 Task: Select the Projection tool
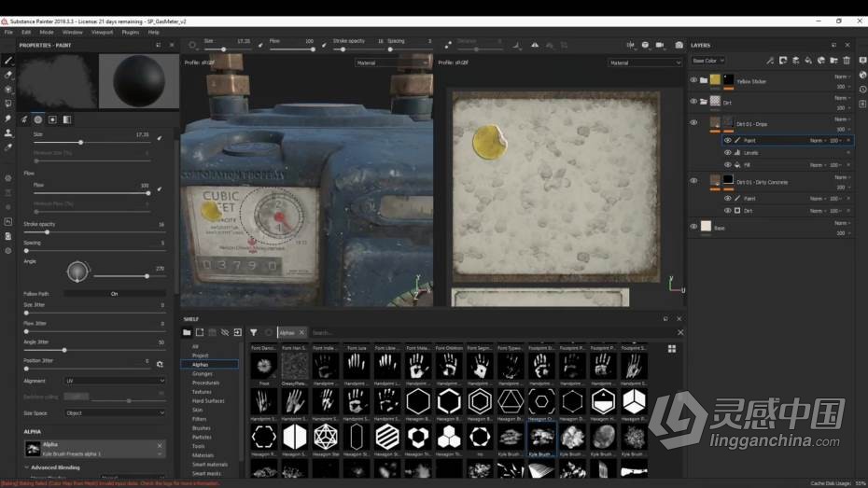tap(7, 89)
